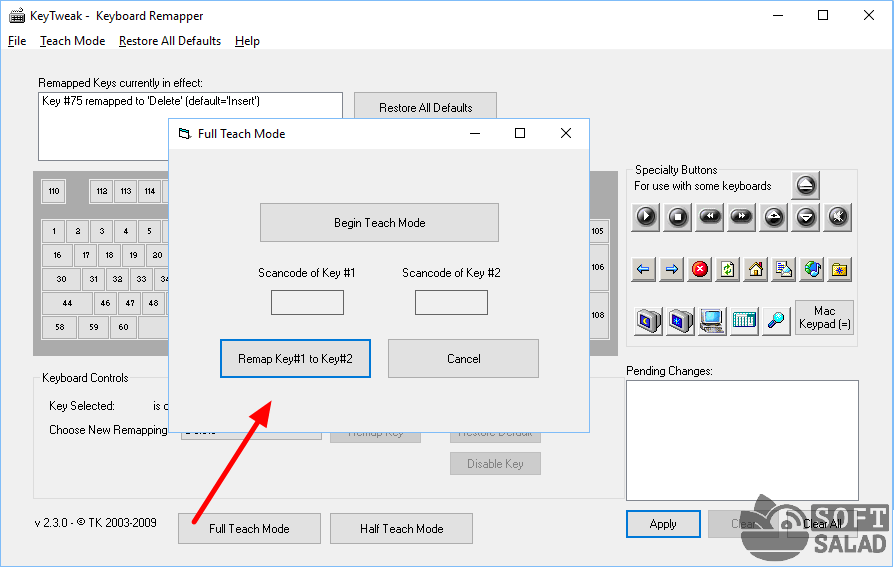Cancel the Full Teach Mode dialog
This screenshot has width=894, height=567.
point(463,359)
